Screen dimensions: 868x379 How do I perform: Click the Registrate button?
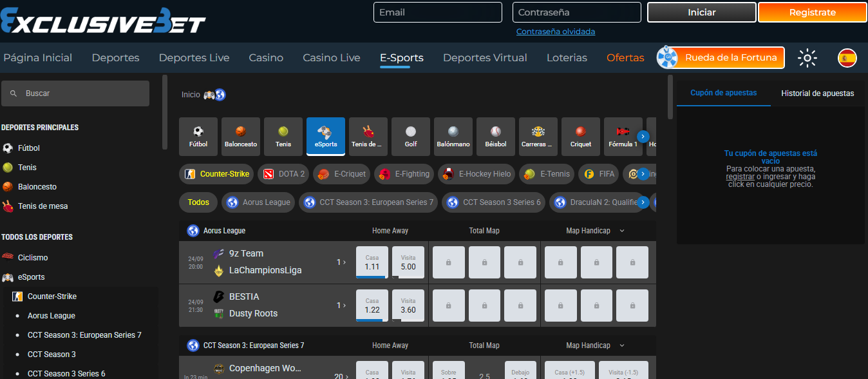point(812,12)
